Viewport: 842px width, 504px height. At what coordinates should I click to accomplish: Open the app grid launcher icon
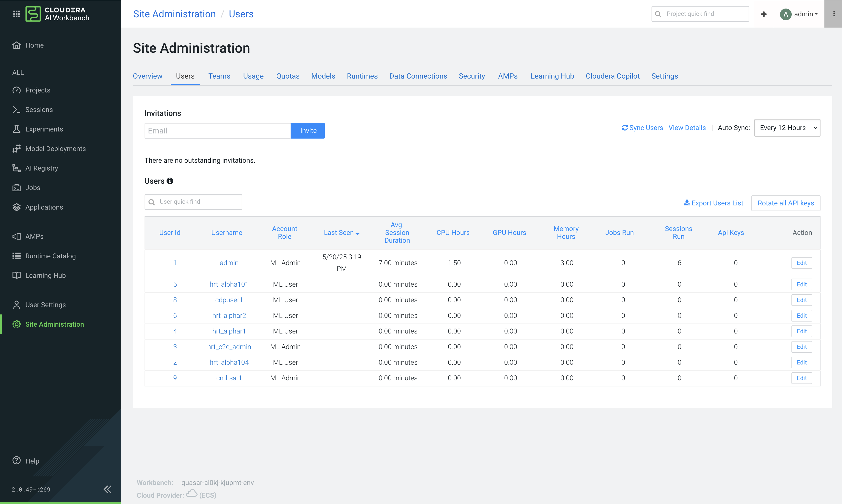pos(16,14)
